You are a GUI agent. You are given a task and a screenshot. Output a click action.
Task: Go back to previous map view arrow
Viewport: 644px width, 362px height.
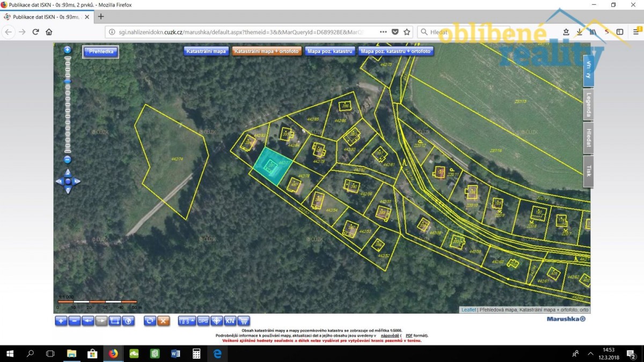click(x=87, y=321)
